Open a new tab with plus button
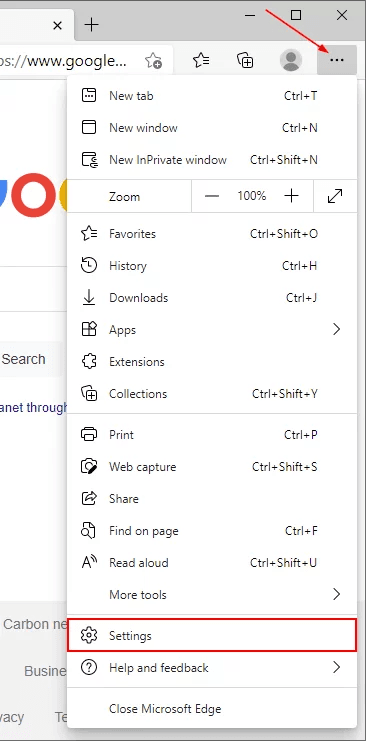This screenshot has width=366, height=741. (x=91, y=25)
